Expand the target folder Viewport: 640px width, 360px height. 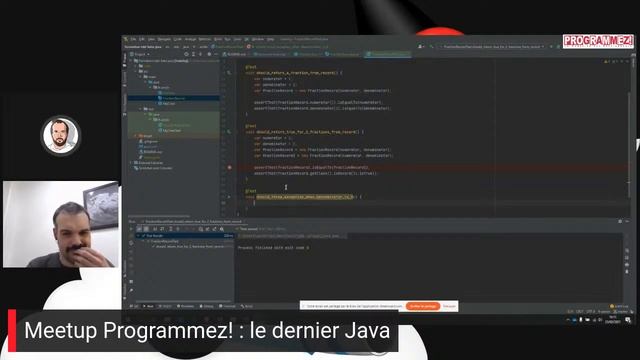tap(136, 136)
